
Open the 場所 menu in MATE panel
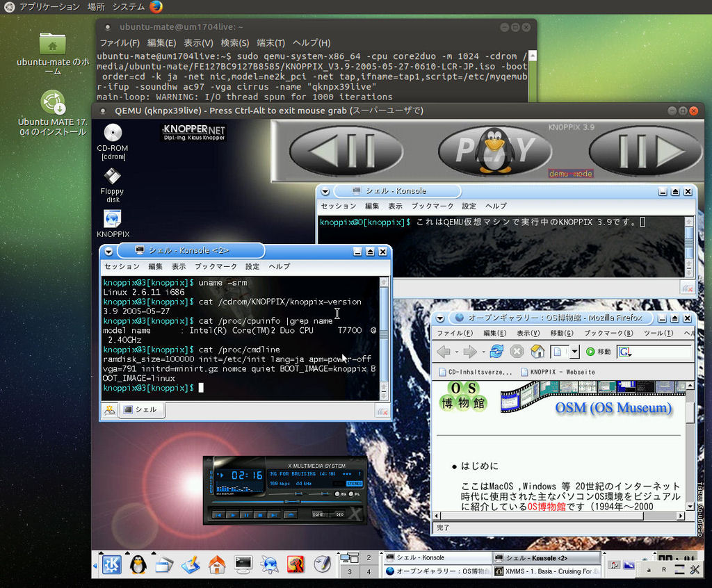(x=96, y=7)
